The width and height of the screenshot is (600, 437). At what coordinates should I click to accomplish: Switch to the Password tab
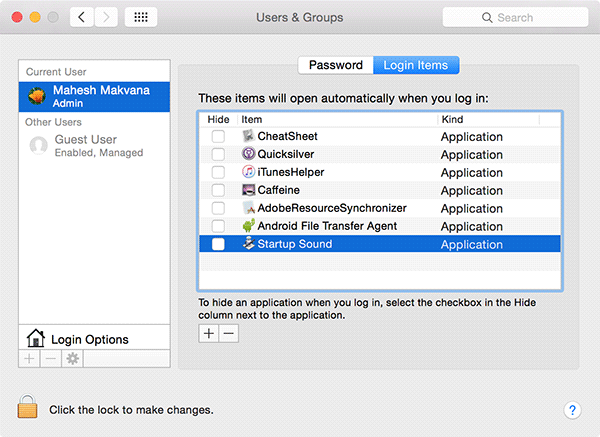[x=335, y=65]
